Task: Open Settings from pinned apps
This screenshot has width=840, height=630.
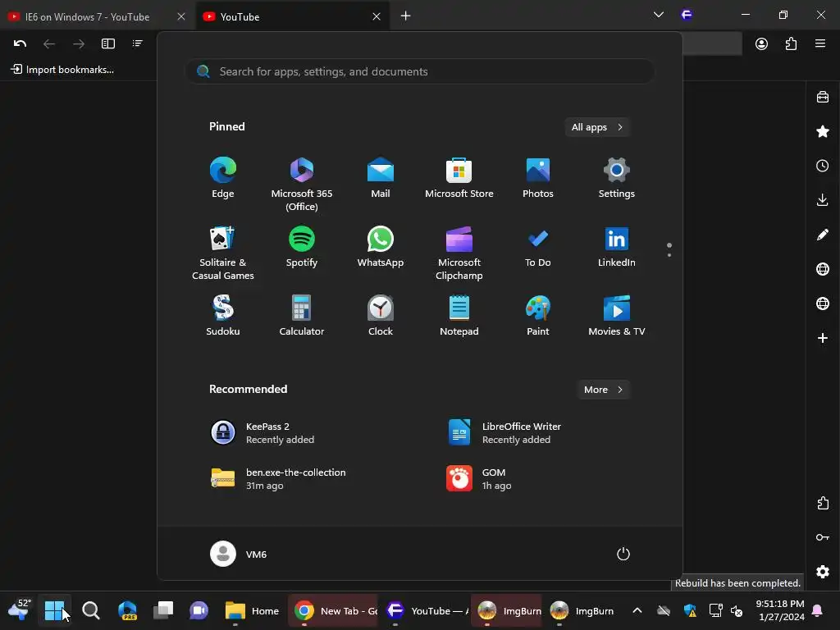Action: pos(617,178)
